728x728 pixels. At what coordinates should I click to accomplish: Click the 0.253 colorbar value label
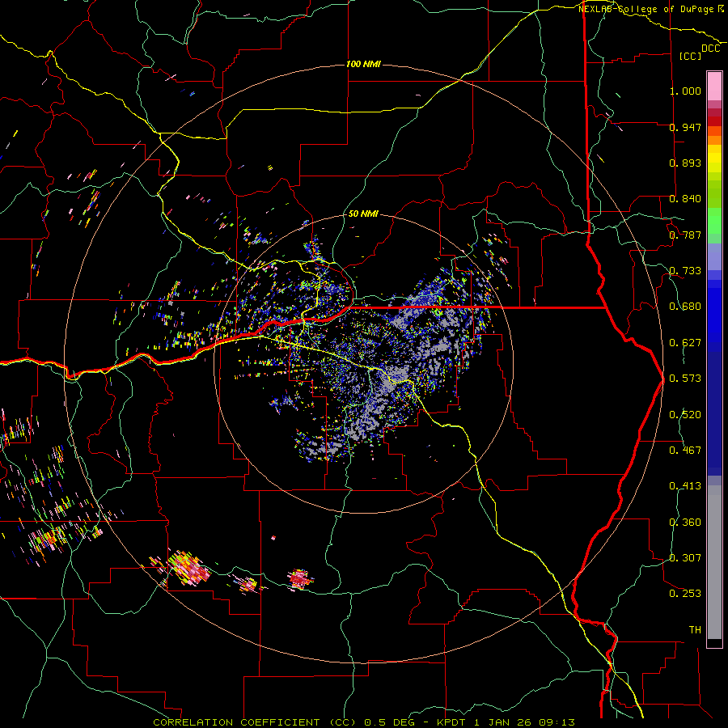coord(685,594)
